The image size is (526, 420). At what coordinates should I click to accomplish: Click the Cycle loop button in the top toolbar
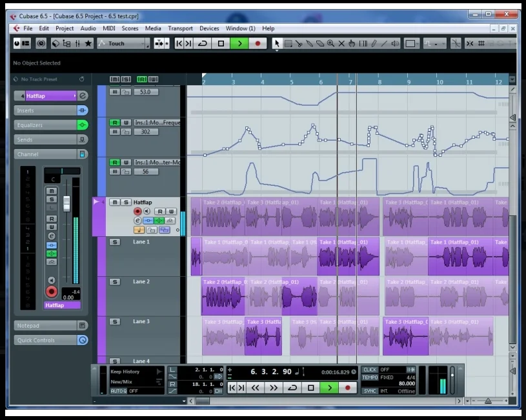click(x=202, y=44)
